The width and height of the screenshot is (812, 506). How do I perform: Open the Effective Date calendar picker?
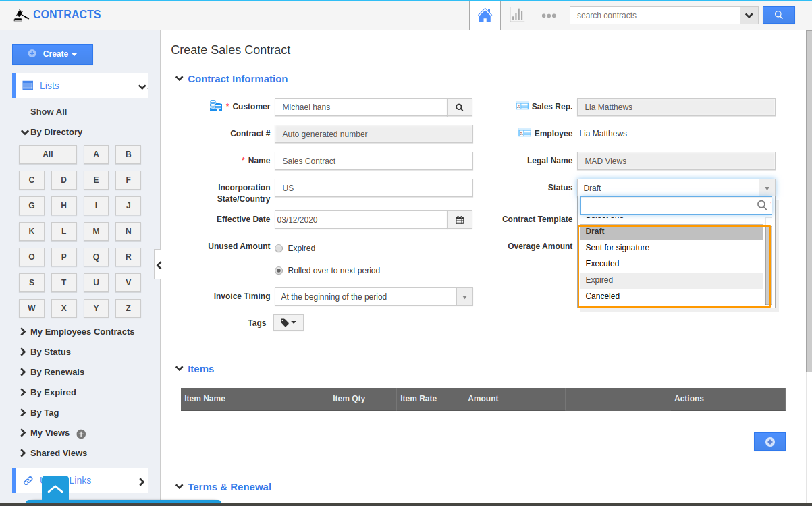pos(460,219)
